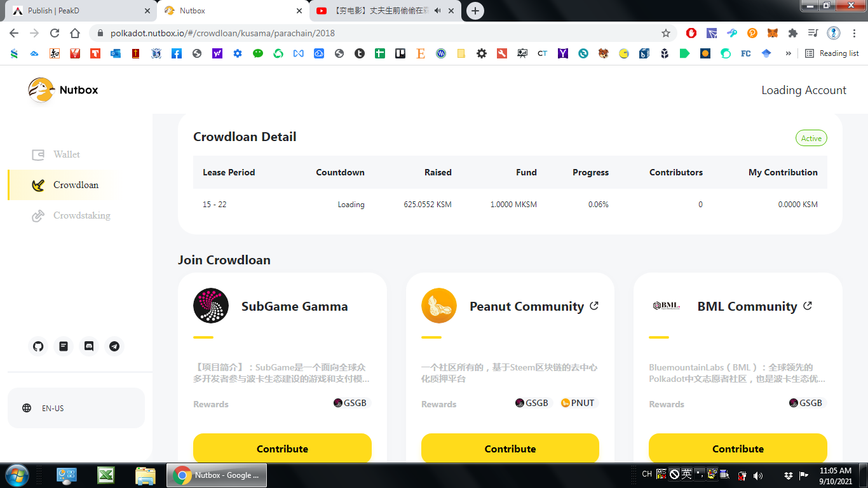Image resolution: width=868 pixels, height=488 pixels.
Task: Click the BML Community logo
Action: click(x=667, y=306)
